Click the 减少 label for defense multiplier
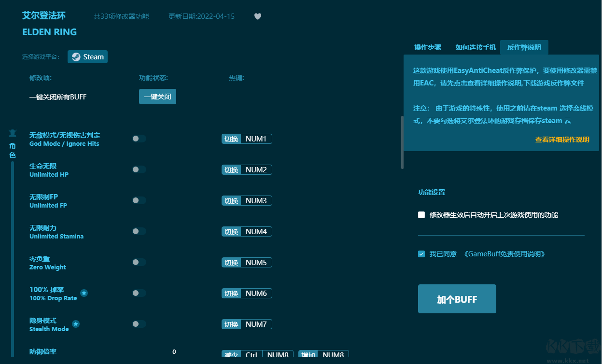The height and width of the screenshot is (364, 602). (x=231, y=355)
